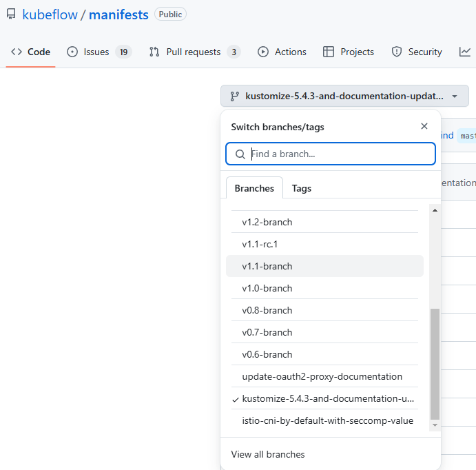476x470 pixels.
Task: Click the Issues count badge 19
Action: pyautogui.click(x=123, y=52)
